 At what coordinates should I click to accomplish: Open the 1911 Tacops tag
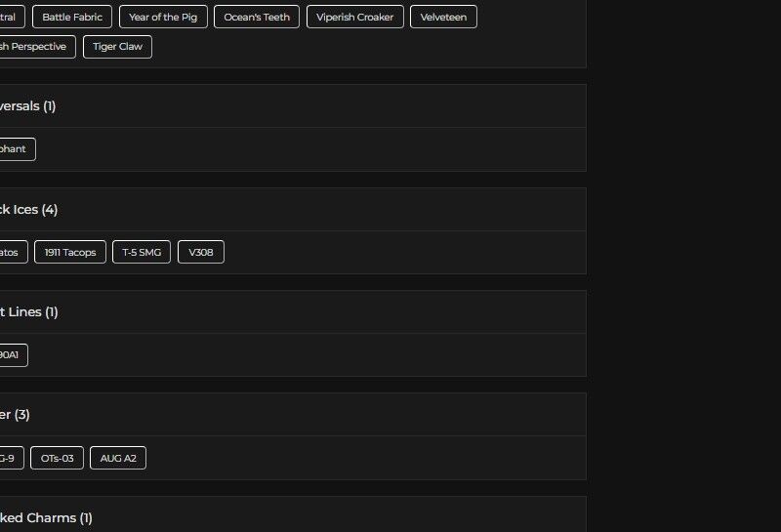coord(70,253)
